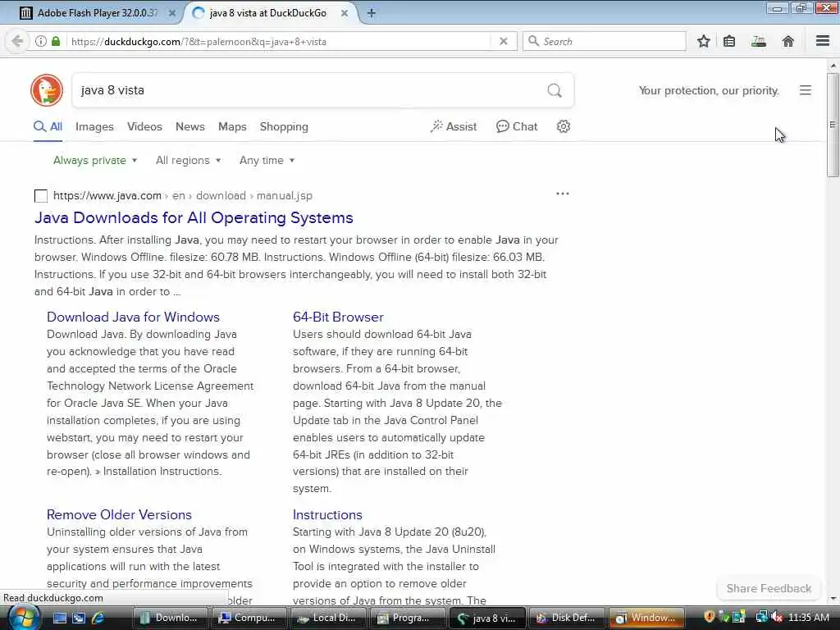Open Download Java for Windows sublink
Viewport: 840px width, 630px height.
pyautogui.click(x=133, y=317)
